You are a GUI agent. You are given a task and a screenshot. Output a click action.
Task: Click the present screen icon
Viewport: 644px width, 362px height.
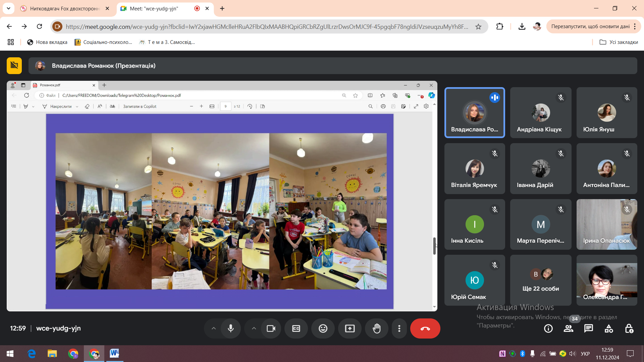coord(350,328)
